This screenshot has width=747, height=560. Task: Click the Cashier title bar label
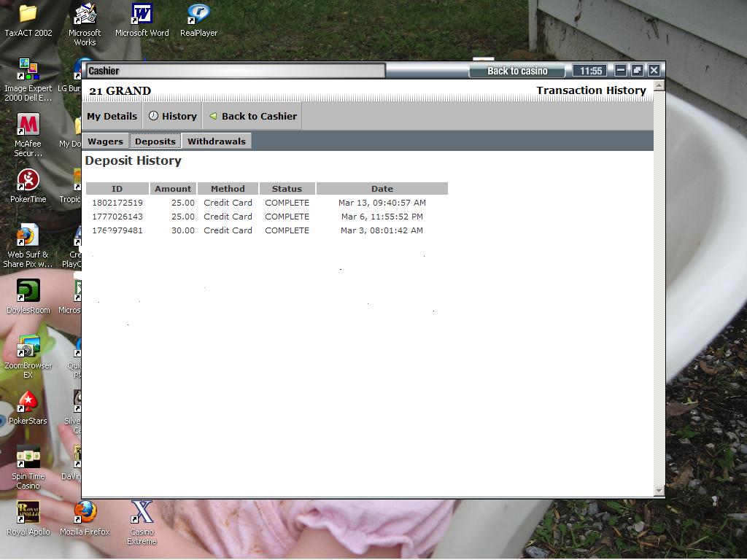click(x=104, y=71)
